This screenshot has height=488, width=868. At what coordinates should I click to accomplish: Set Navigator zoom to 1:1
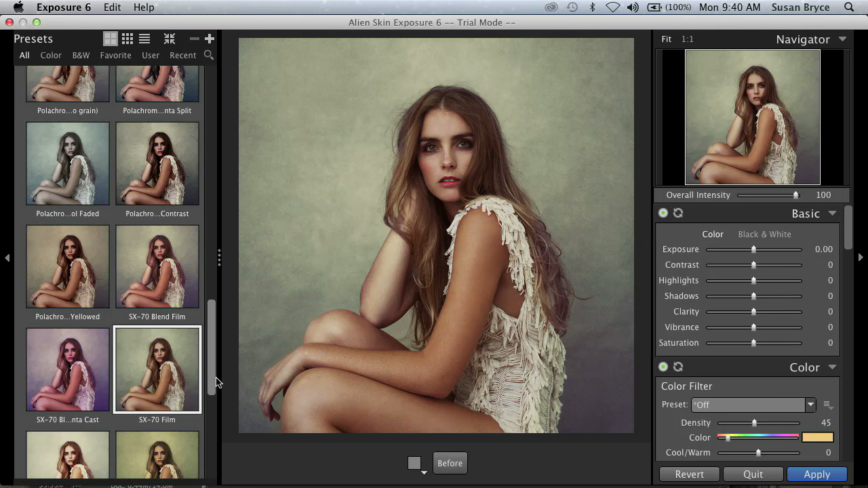tap(688, 39)
